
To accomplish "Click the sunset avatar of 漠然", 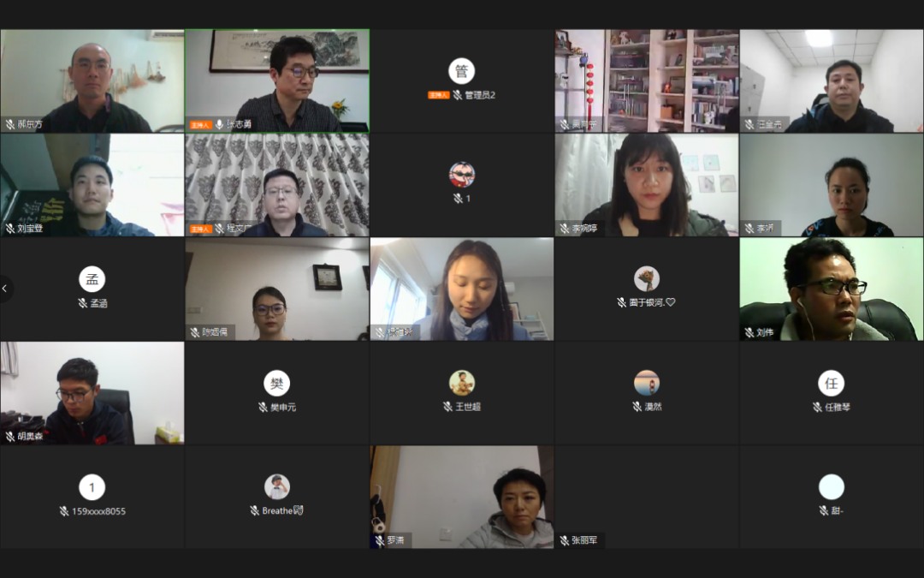I will (x=647, y=383).
